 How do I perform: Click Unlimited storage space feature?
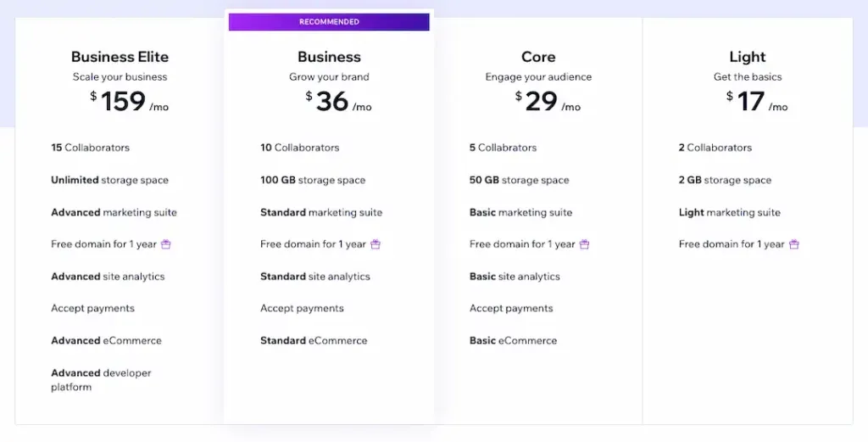point(109,180)
